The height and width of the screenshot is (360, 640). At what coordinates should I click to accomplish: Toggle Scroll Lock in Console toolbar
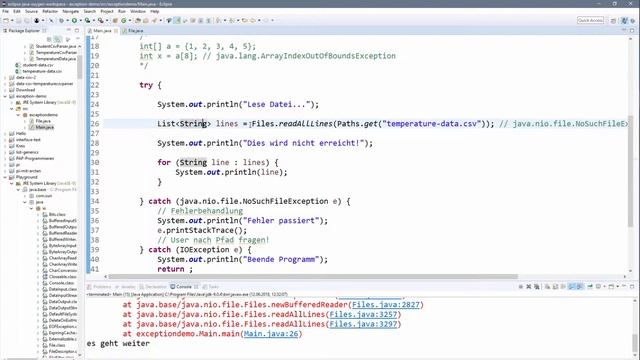coord(556,287)
